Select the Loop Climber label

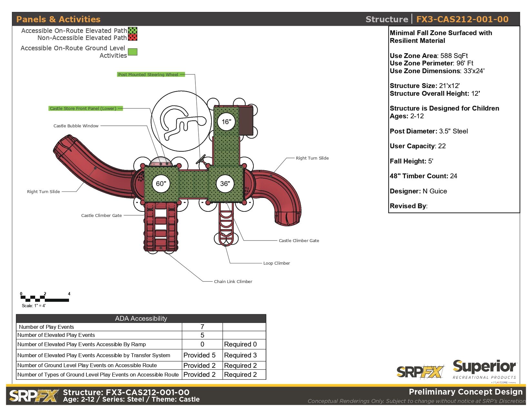[x=276, y=263]
